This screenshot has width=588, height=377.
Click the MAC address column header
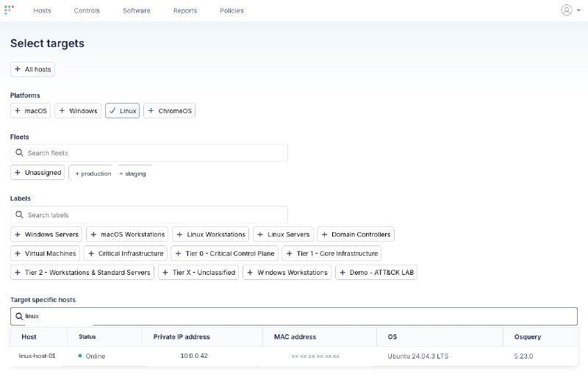pos(295,337)
